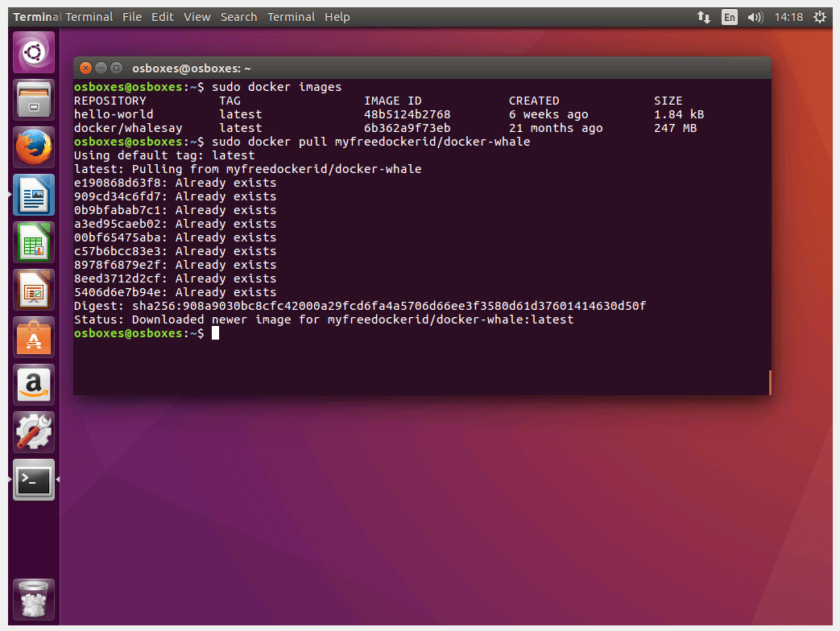Viewport: 840px width, 631px height.
Task: Click the 00bf65475aba layer line
Action: (176, 237)
